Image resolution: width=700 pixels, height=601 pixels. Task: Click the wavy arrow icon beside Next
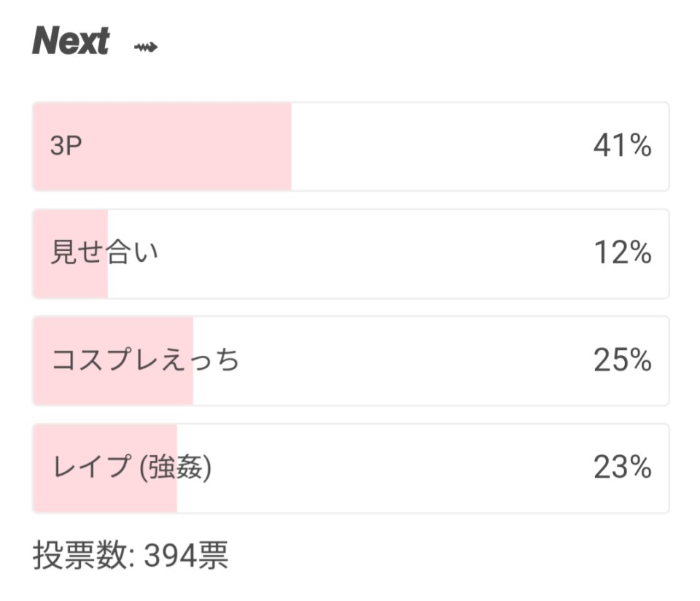point(146,47)
